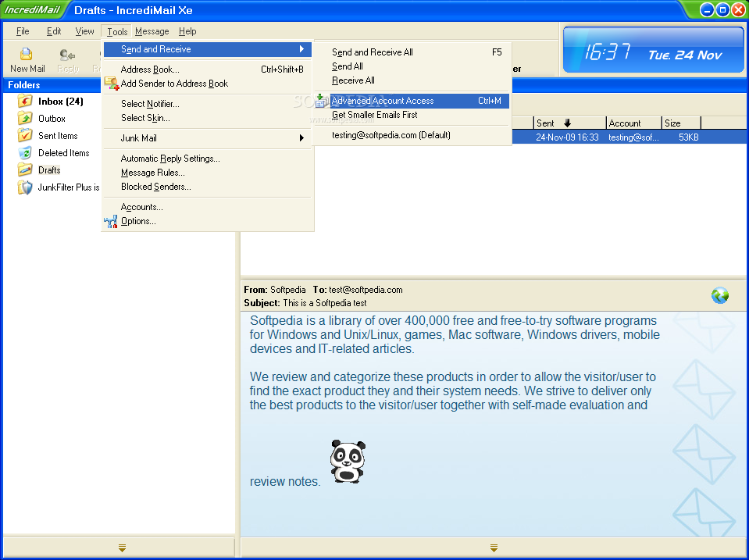The height and width of the screenshot is (560, 749).
Task: Click the Sent column header
Action: pyautogui.click(x=569, y=123)
